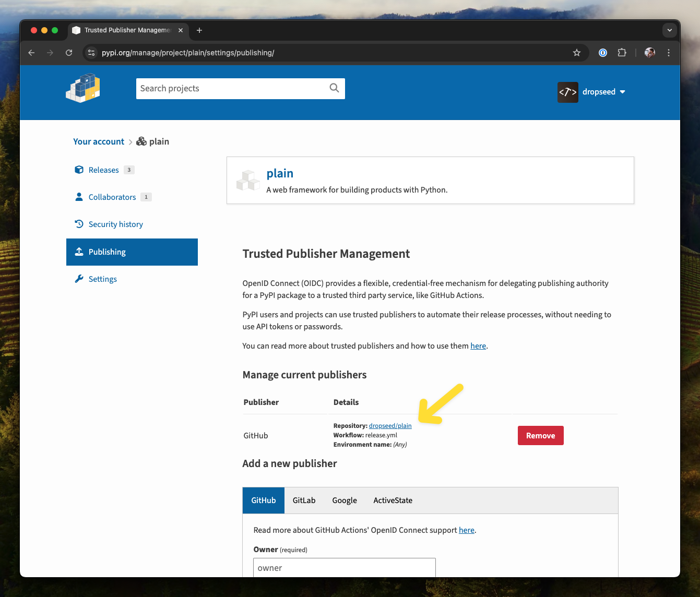Click the site information icon in address bar

[91, 53]
